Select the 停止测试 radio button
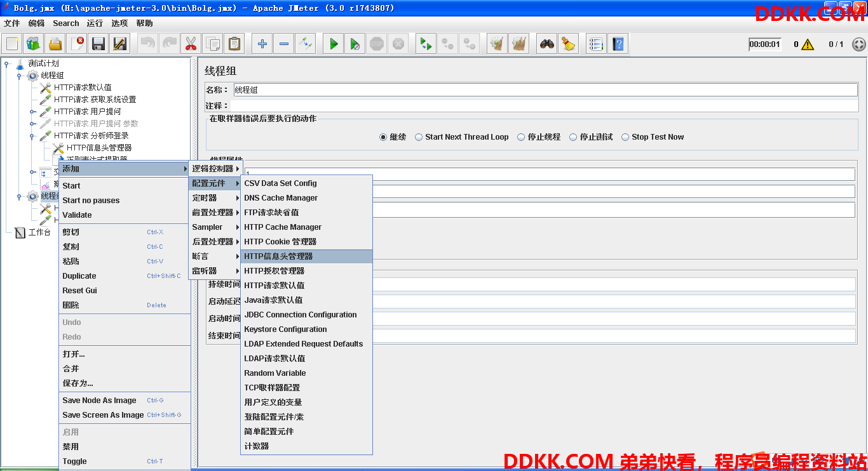Viewport: 868px width, 471px height. click(573, 137)
